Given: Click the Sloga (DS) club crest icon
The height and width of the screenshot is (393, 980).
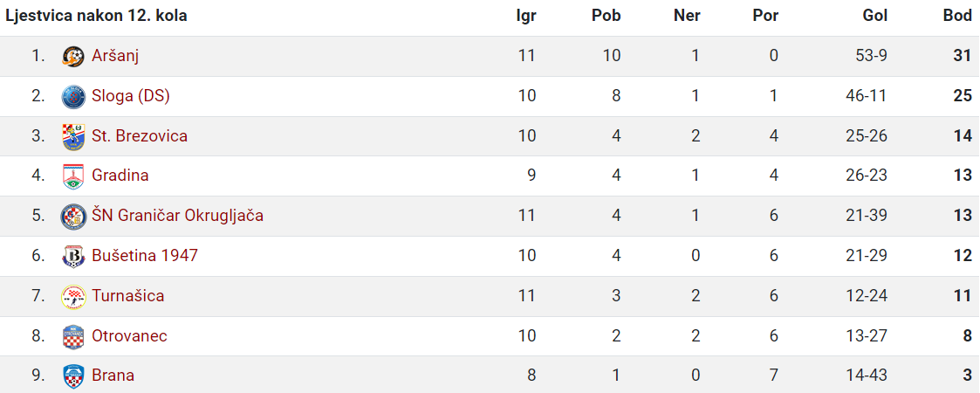Looking at the screenshot, I should tap(74, 96).
